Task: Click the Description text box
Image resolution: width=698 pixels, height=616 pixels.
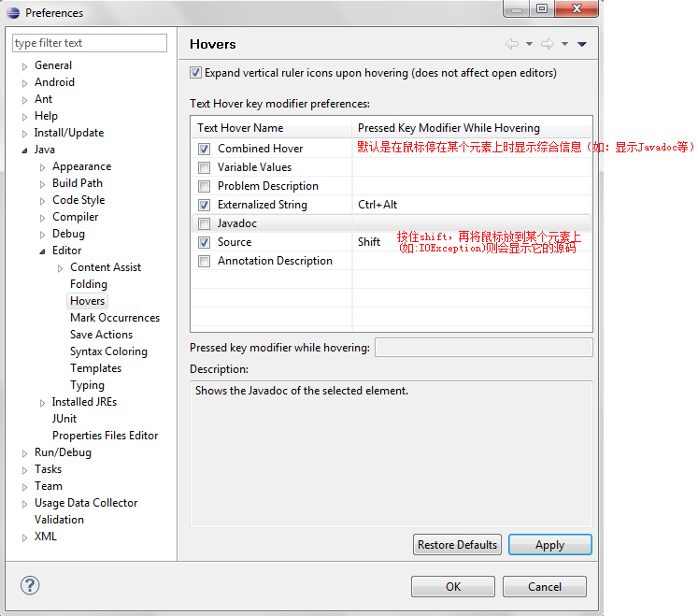Action: (392, 454)
